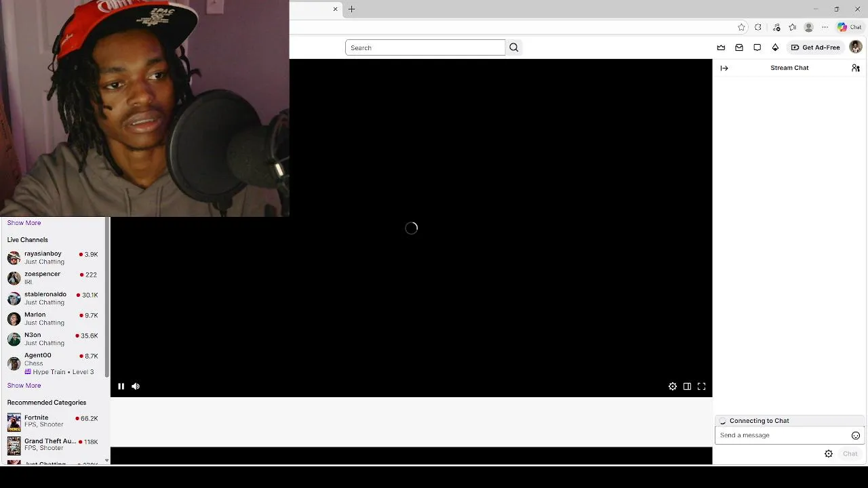Viewport: 868px width, 488px height.
Task: Open the notifications inbox icon
Action: (739, 47)
